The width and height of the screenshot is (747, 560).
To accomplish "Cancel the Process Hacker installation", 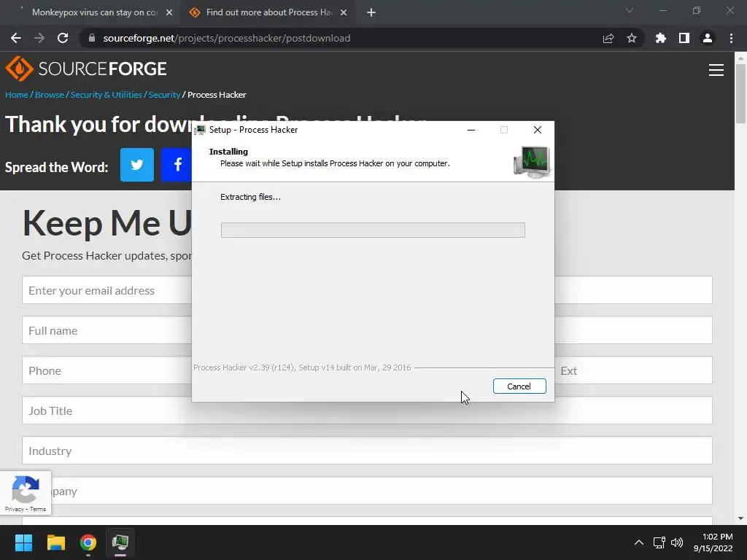I will [519, 386].
